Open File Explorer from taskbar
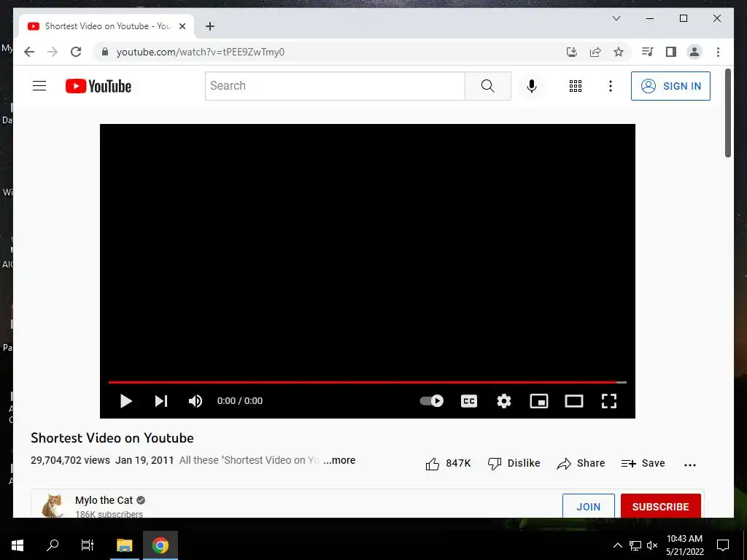Screen dimensions: 747x560 pyautogui.click(x=125, y=545)
